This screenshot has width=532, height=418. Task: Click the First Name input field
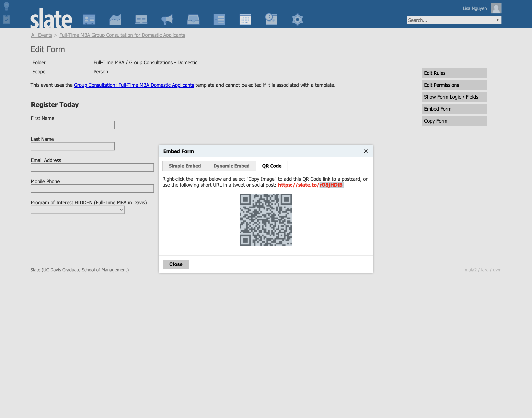tap(73, 125)
